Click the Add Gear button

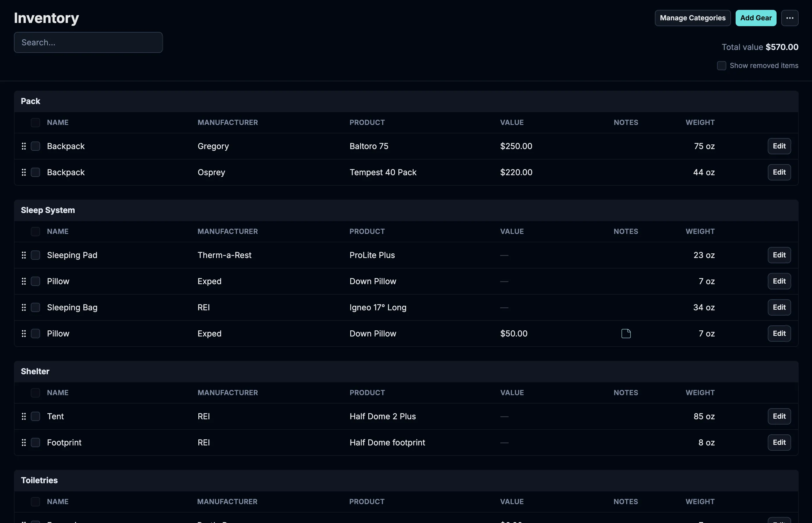point(756,18)
